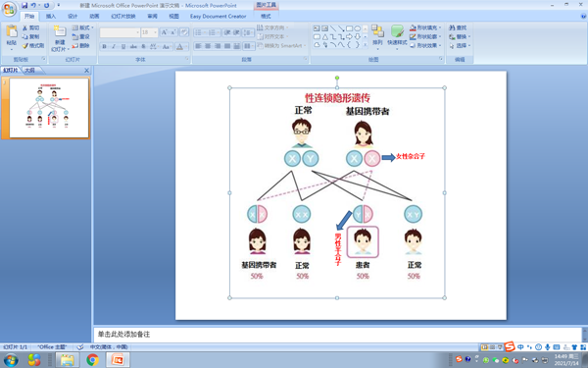The height and width of the screenshot is (368, 588).
Task: Open the 设计 Design ribbon tab
Action: (x=73, y=16)
